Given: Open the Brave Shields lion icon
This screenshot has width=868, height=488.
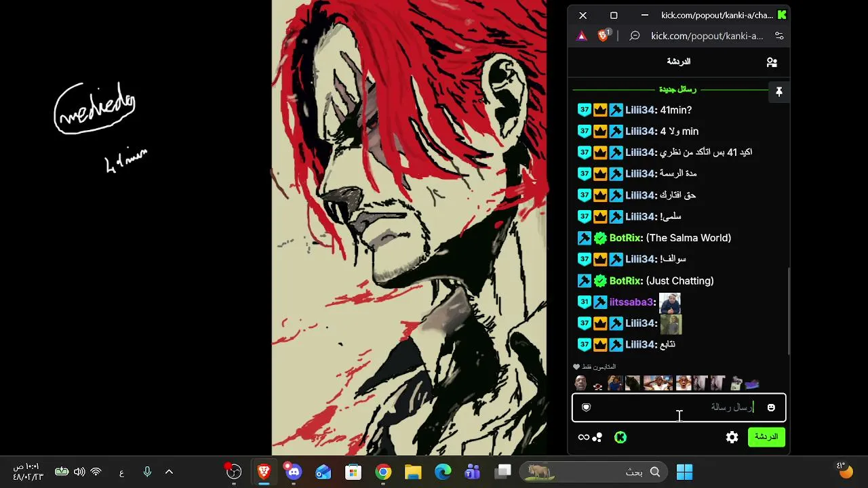Looking at the screenshot, I should pyautogui.click(x=603, y=36).
